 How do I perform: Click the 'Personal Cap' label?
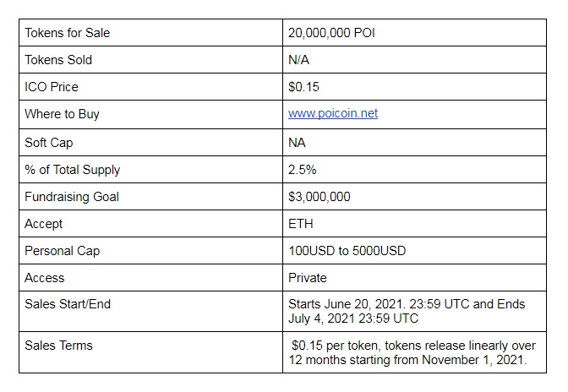pos(63,251)
